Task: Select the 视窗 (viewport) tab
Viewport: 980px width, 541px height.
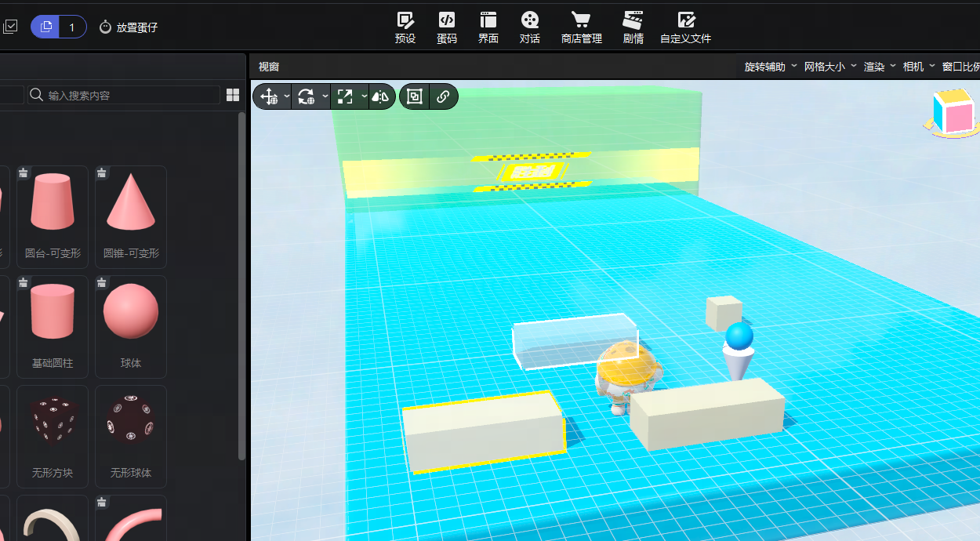Action: point(269,67)
